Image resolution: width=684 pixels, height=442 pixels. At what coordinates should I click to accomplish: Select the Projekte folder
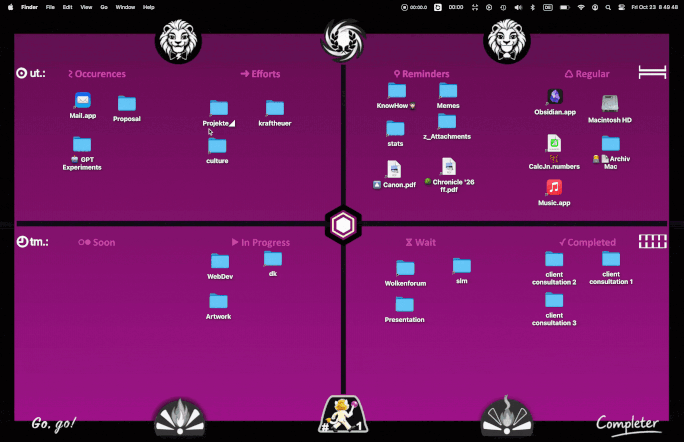pyautogui.click(x=219, y=108)
